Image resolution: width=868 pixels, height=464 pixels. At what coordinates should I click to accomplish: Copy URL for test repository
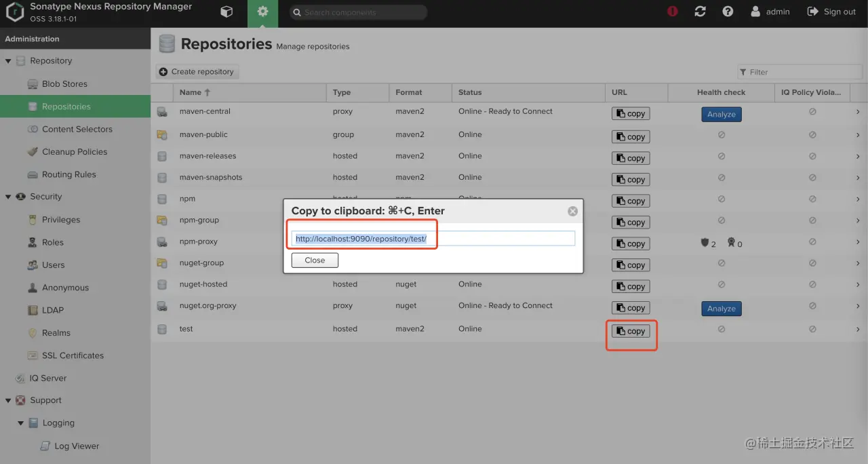(630, 331)
